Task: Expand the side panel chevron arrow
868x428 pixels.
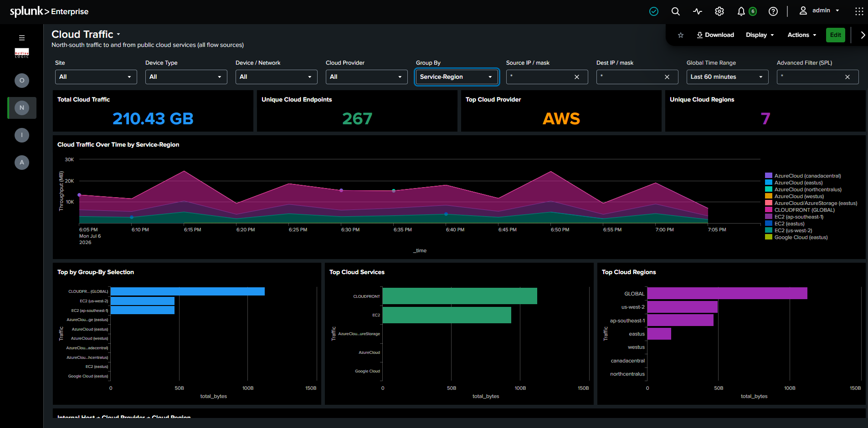Action: (863, 35)
